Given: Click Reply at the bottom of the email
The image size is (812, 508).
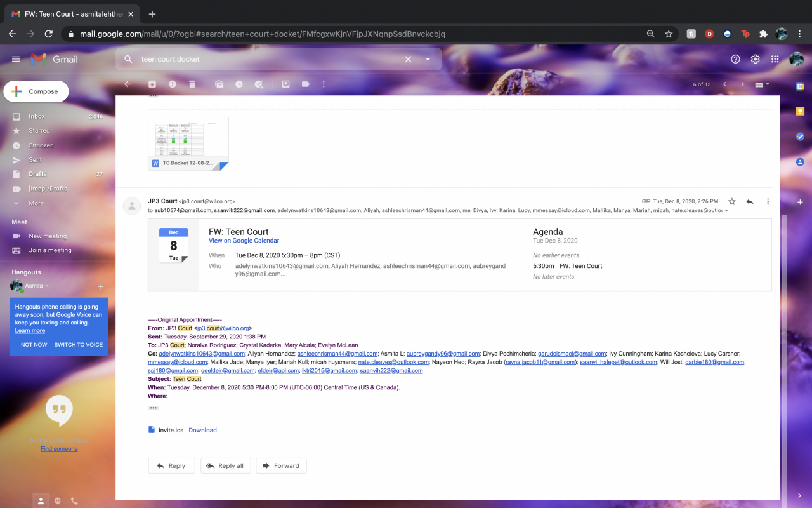Looking at the screenshot, I should tap(172, 465).
